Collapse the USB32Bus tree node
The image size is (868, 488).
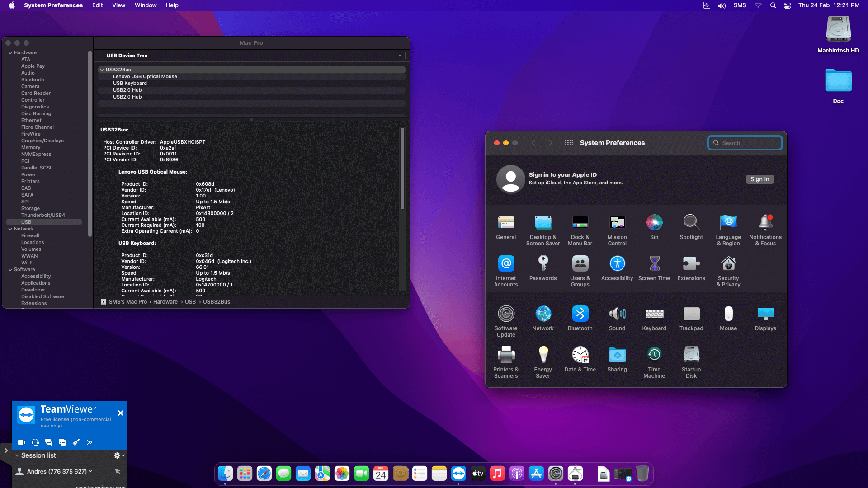[x=102, y=70]
